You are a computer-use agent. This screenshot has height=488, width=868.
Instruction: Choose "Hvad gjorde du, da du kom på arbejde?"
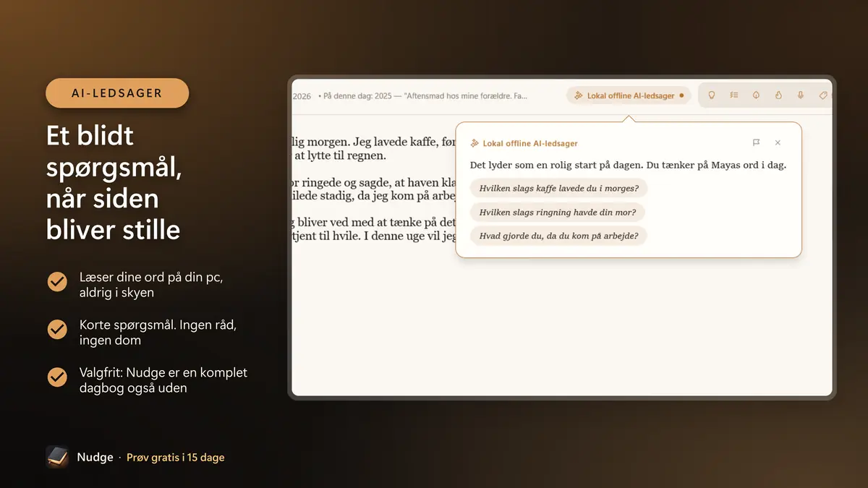coord(558,236)
